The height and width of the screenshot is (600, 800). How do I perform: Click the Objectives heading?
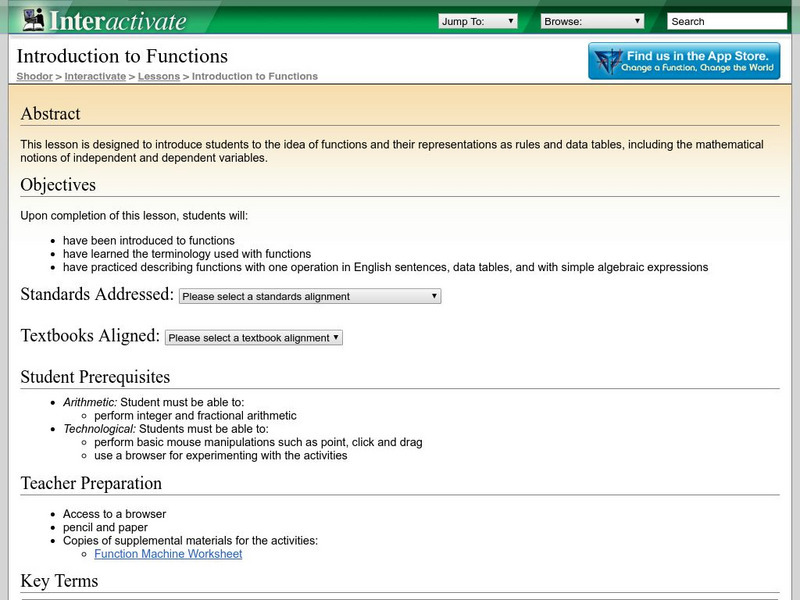point(58,185)
